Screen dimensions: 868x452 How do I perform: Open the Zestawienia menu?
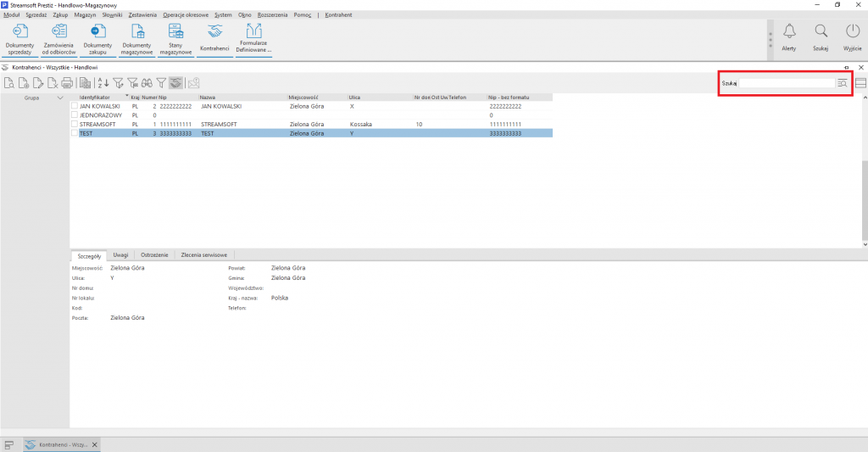(x=142, y=15)
